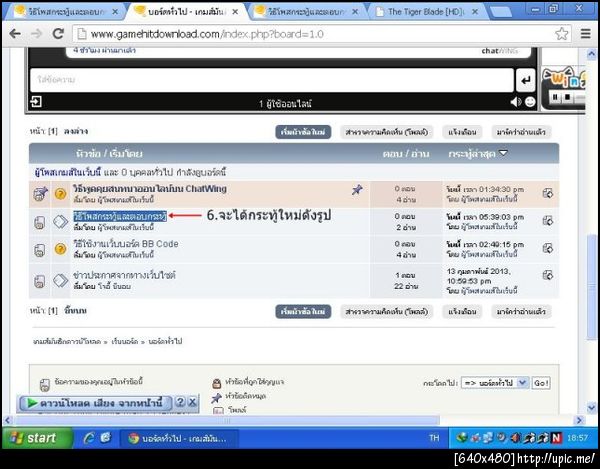600x469 pixels.
Task: Click the upper new poll button
Action: (x=386, y=132)
